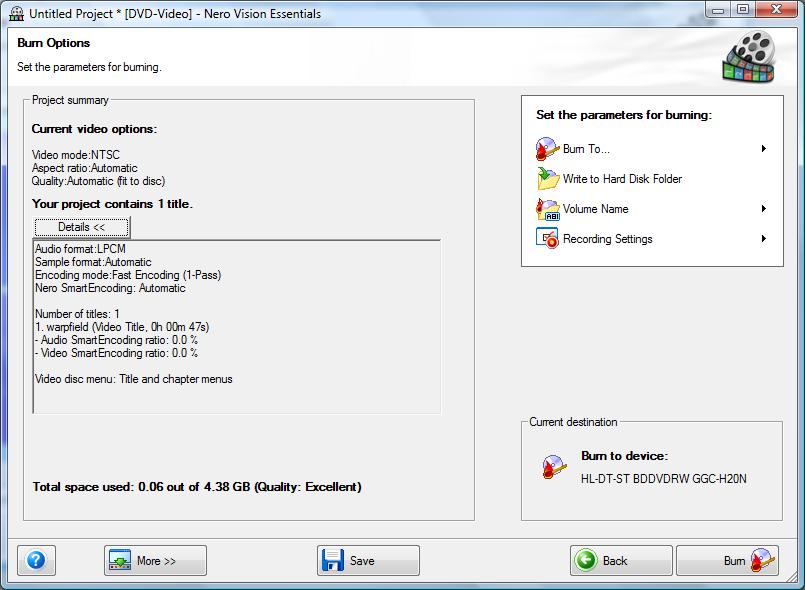This screenshot has height=590, width=805.
Task: Click the green arrow icon on Back
Action: click(x=586, y=560)
